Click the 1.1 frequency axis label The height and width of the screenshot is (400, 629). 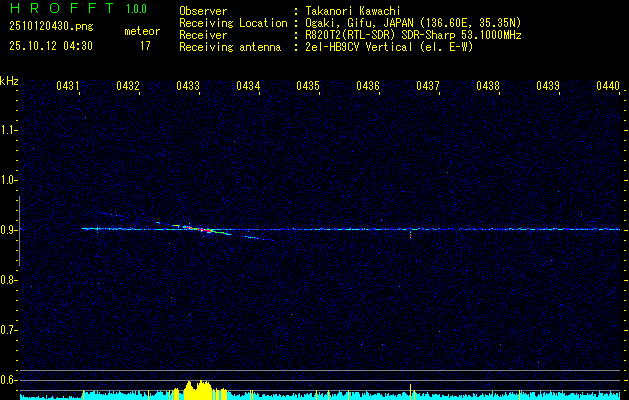[9, 129]
